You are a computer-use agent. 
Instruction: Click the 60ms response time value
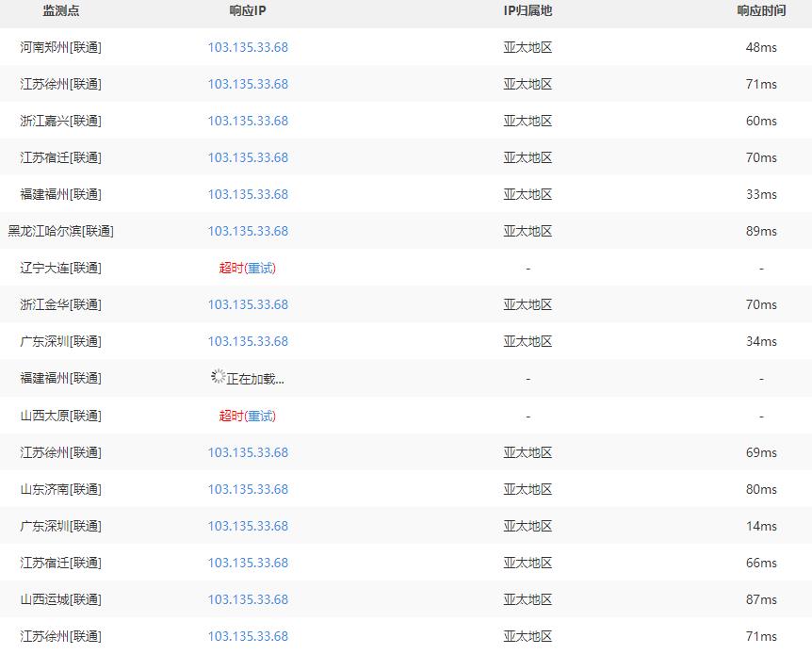click(761, 121)
